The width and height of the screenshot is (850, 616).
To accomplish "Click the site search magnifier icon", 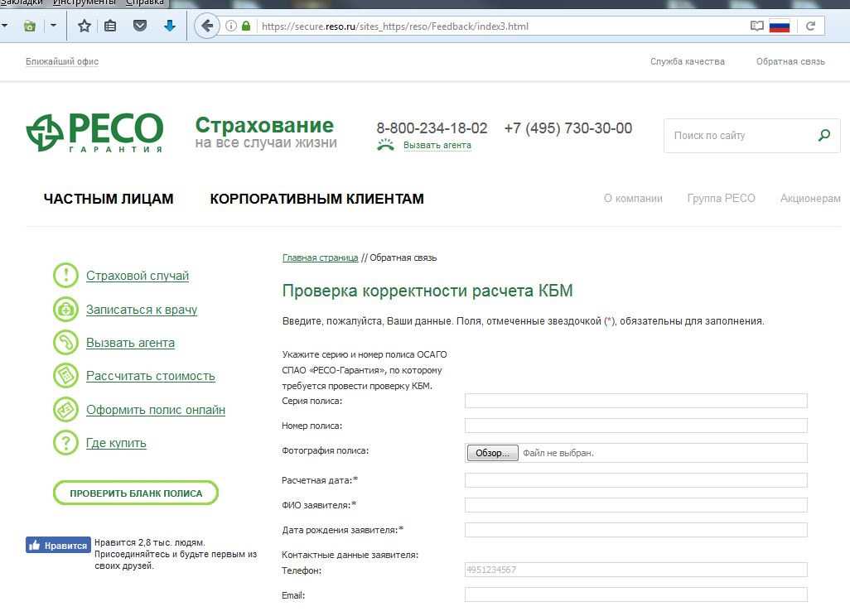I will tap(824, 135).
